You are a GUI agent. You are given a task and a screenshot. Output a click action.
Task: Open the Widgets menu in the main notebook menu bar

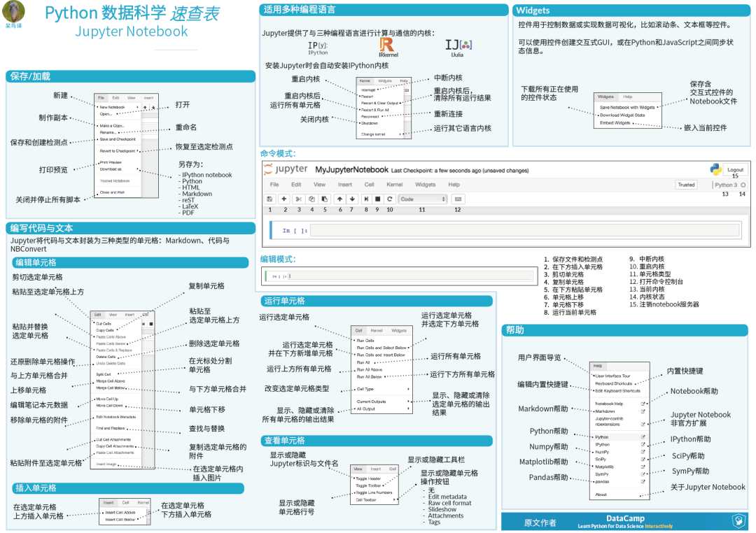pyautogui.click(x=426, y=185)
